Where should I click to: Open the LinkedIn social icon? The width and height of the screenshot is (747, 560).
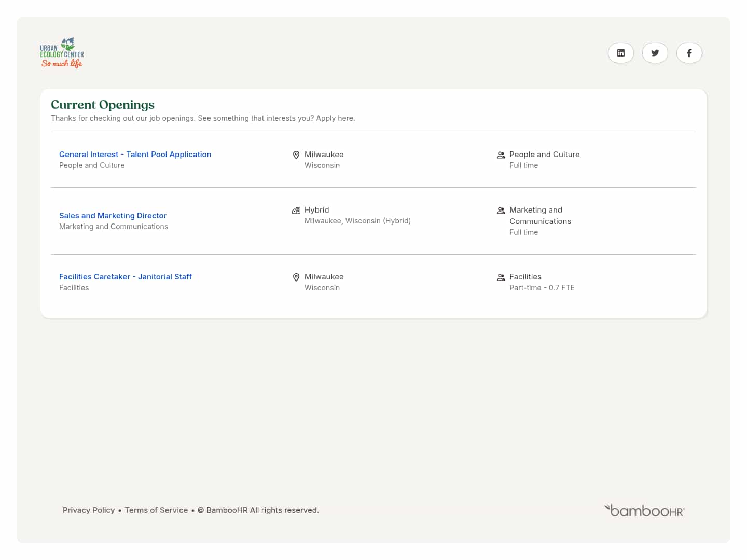pyautogui.click(x=621, y=53)
